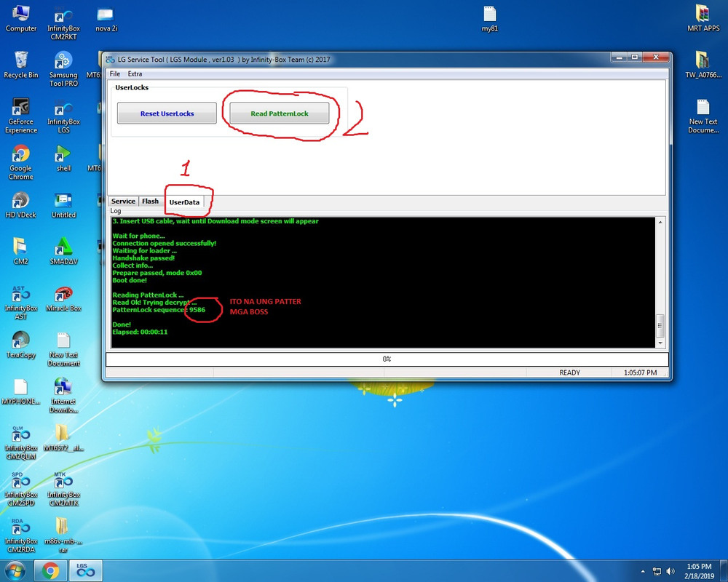Open the nova 2i desktop file
This screenshot has width=728, height=582.
(x=106, y=19)
